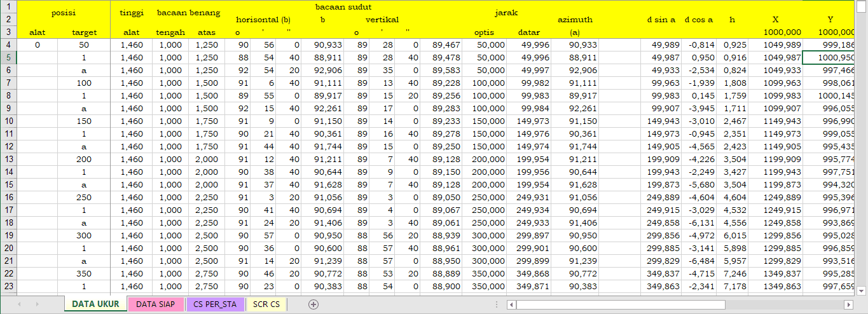Select row header 5

pyautogui.click(x=8, y=58)
